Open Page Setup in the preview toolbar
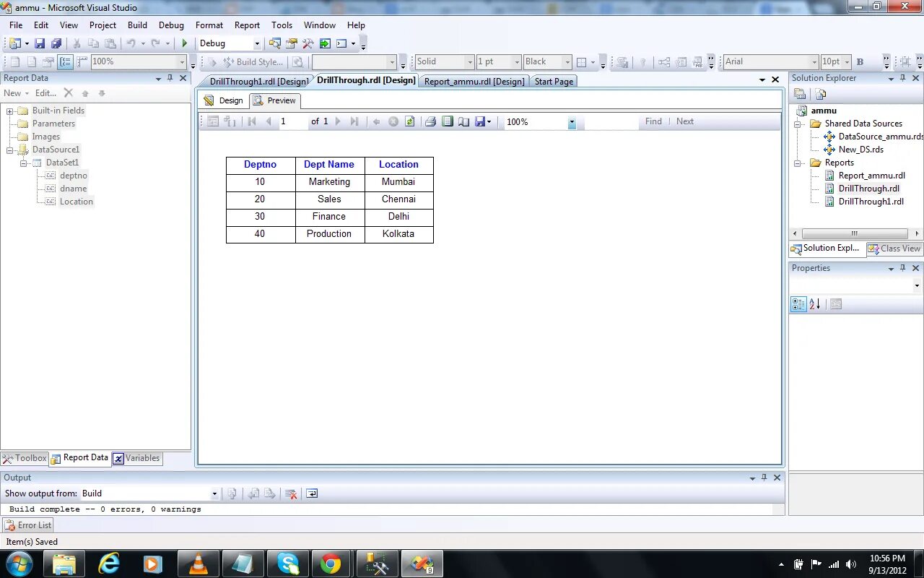The image size is (924, 578). pos(463,121)
